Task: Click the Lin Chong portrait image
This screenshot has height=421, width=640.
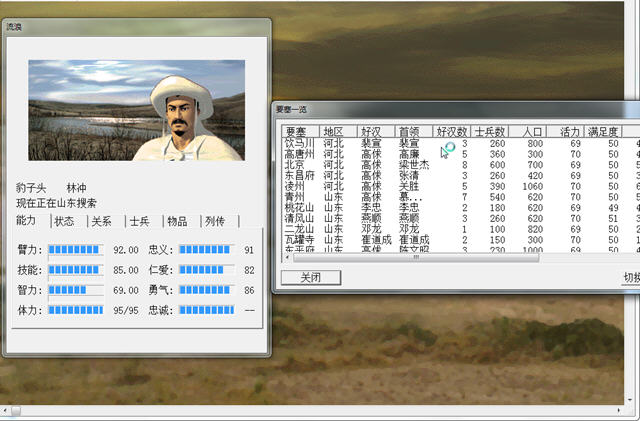Action: pyautogui.click(x=137, y=110)
